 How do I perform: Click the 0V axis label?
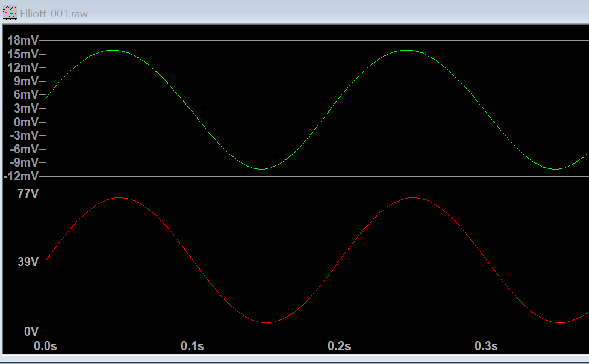click(31, 332)
